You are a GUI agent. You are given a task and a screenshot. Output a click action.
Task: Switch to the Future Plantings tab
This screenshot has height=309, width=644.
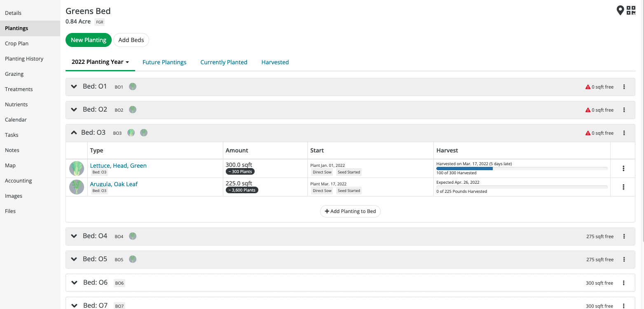point(164,62)
